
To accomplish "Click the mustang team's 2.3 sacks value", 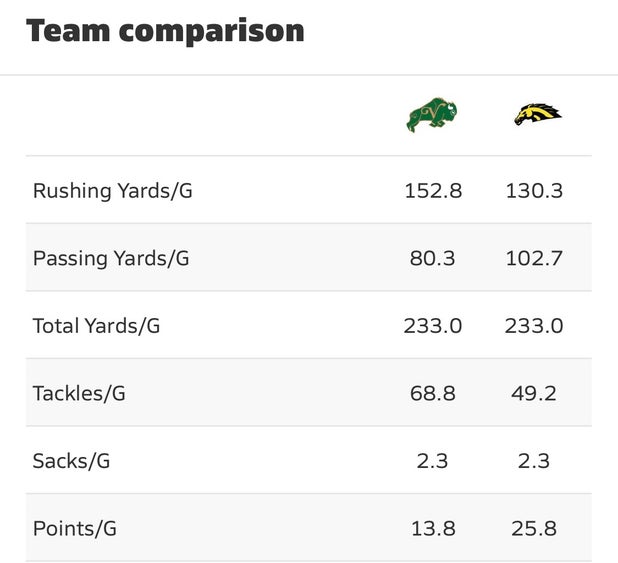I will [x=535, y=461].
